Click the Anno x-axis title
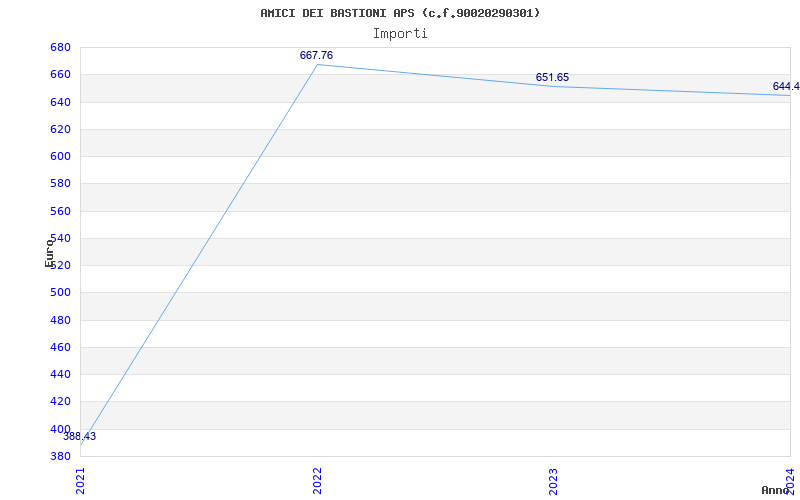This screenshot has height=500, width=800. 776,490
